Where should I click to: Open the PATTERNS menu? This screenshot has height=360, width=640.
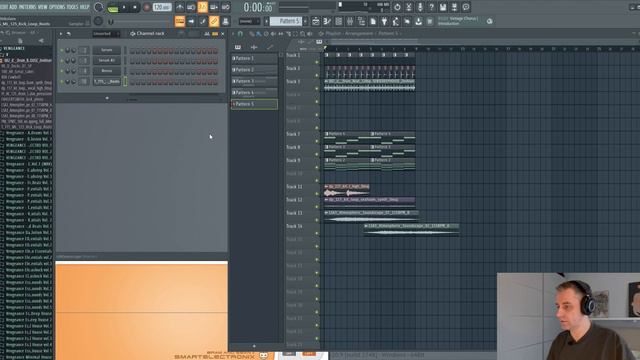point(27,7)
